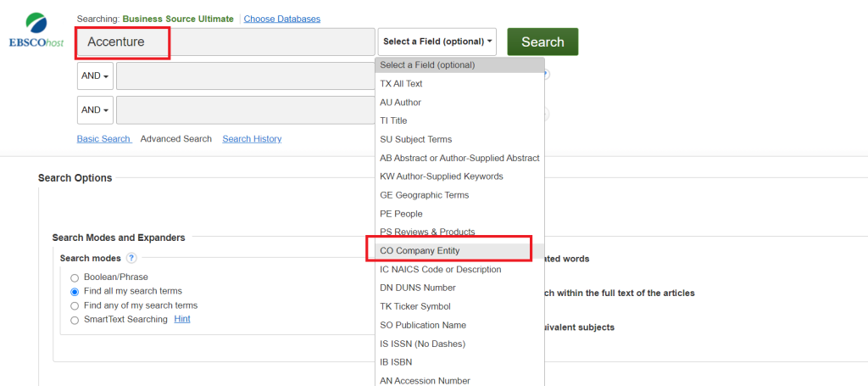Image resolution: width=868 pixels, height=386 pixels.
Task: Switch to Basic Search
Action: pyautogui.click(x=104, y=139)
